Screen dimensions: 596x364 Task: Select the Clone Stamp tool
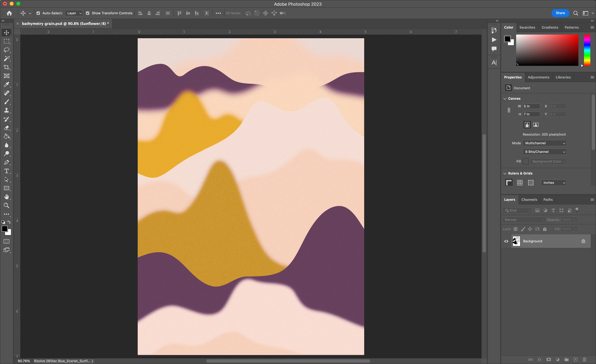click(6, 111)
